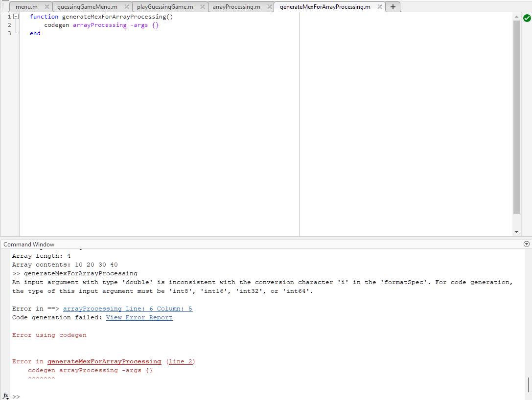Open the Command Window actions dropdown
The height and width of the screenshot is (400, 532).
click(x=527, y=244)
